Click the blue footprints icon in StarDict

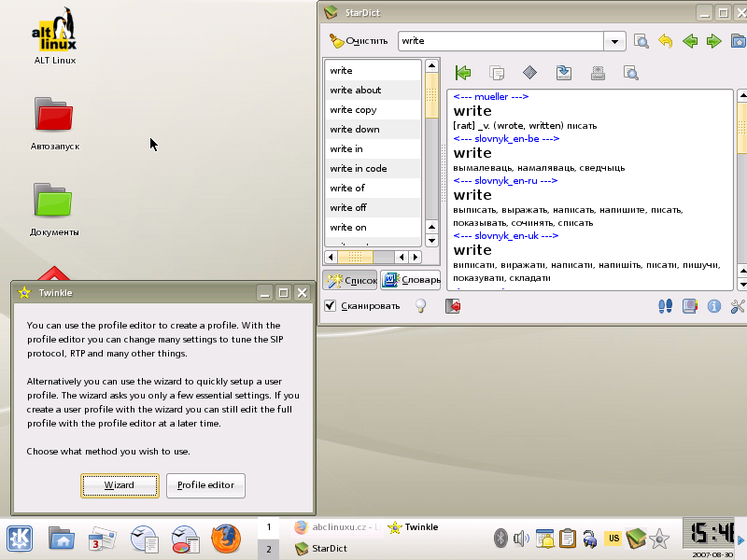tap(666, 306)
